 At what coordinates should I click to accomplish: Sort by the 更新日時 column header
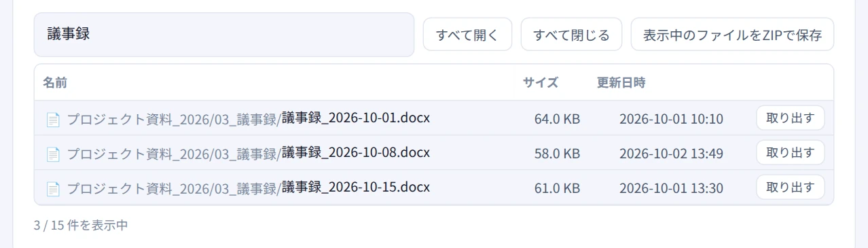[621, 83]
